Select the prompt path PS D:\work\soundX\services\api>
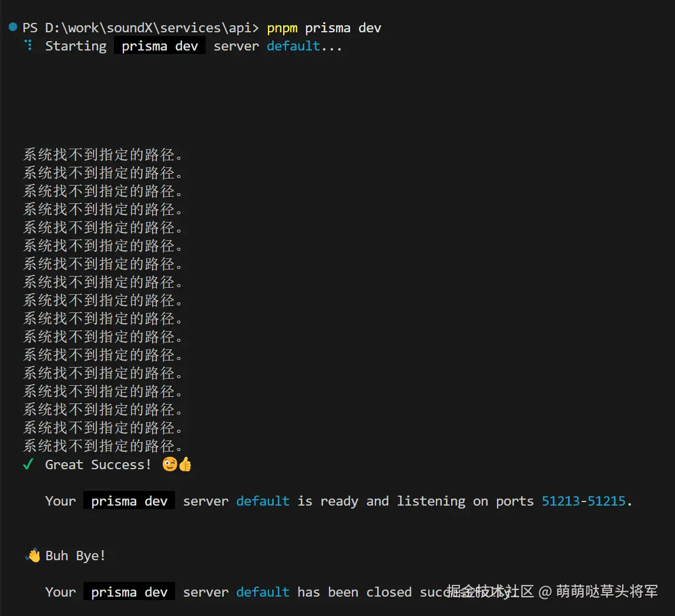 tap(140, 28)
